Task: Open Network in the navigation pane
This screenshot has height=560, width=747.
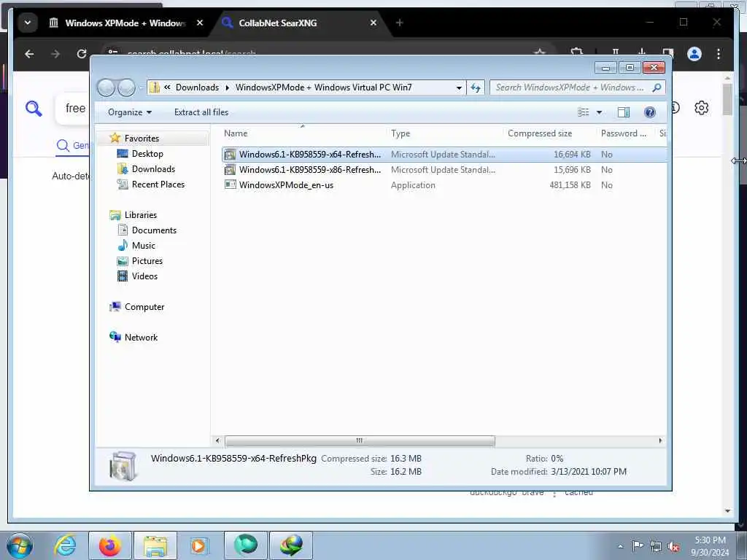Action: [x=141, y=337]
